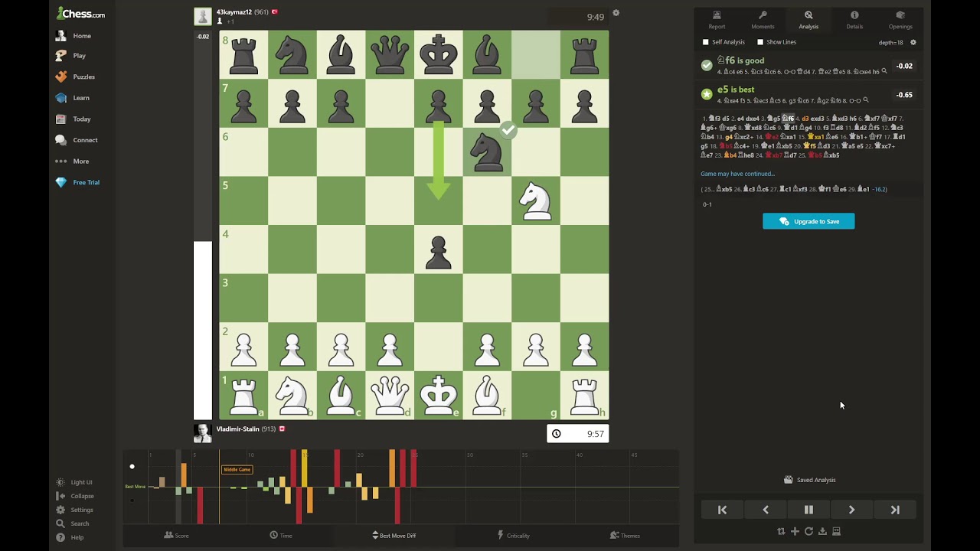
Task: Switch to the Details tab
Action: (854, 20)
